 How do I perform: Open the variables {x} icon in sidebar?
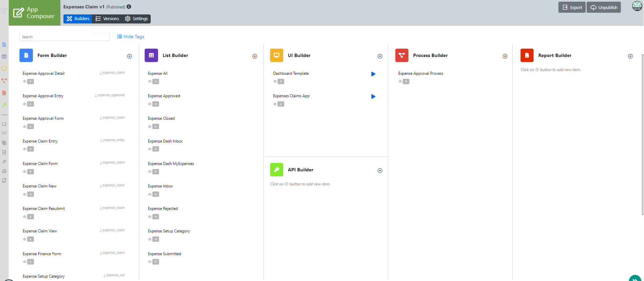coord(4,133)
